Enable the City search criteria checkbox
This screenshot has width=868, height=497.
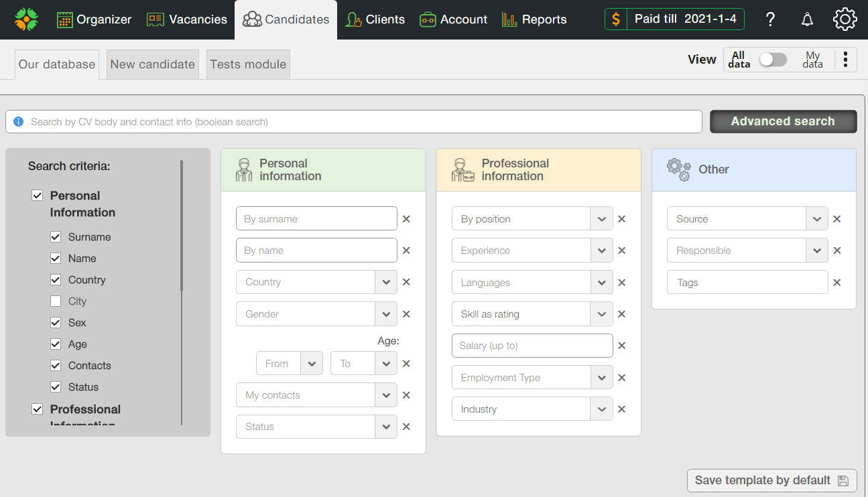pos(56,301)
